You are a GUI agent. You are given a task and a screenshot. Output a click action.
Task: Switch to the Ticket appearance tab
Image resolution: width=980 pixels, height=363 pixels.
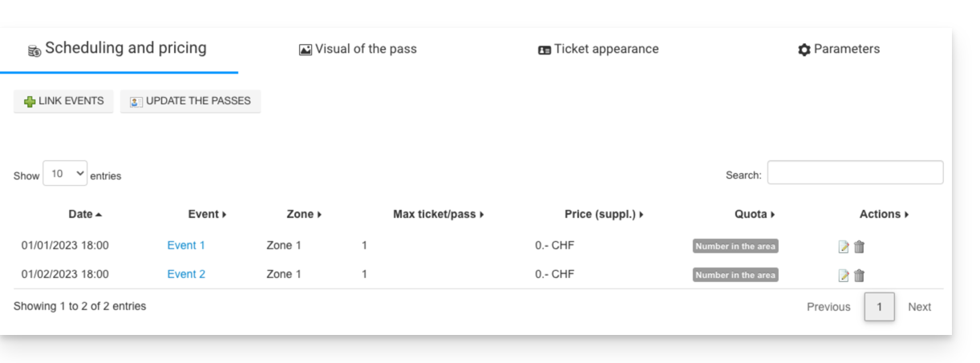click(x=598, y=49)
